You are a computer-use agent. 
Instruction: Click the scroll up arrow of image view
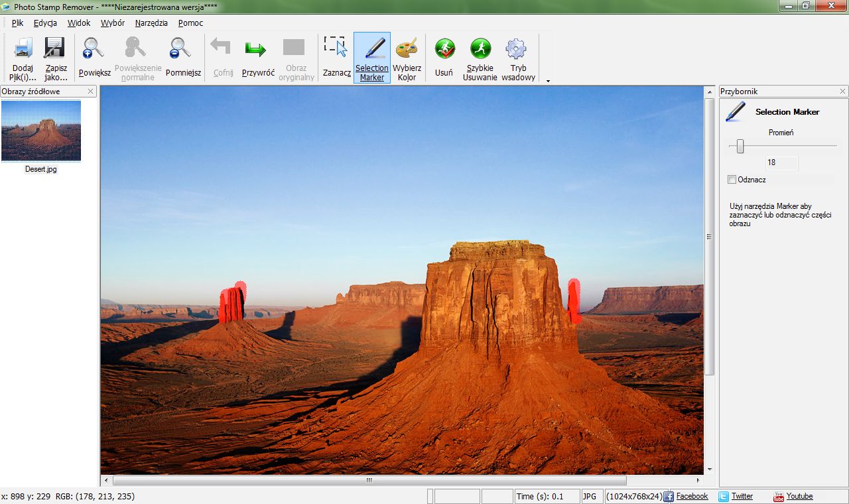[709, 92]
